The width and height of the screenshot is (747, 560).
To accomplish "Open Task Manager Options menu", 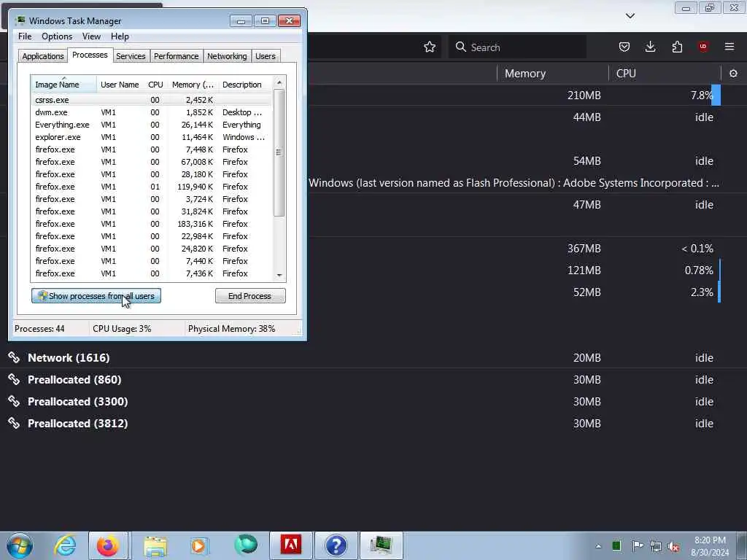I will tap(57, 36).
